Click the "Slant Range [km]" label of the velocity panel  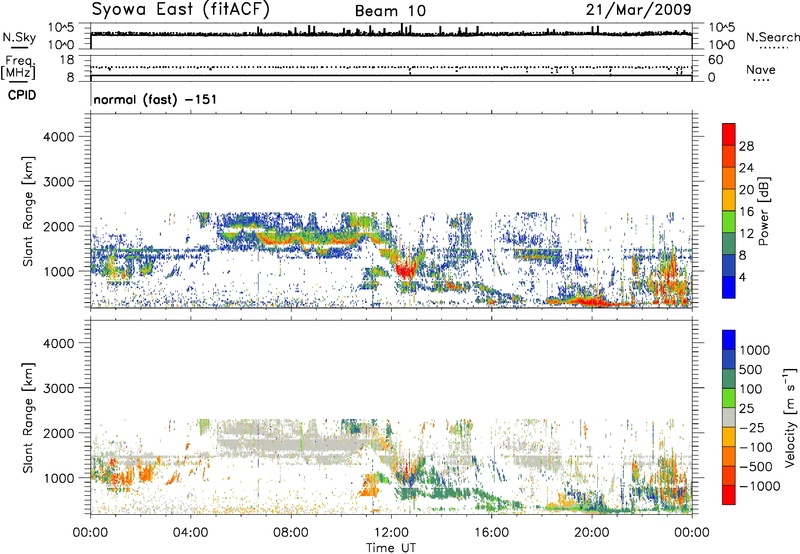click(x=28, y=418)
